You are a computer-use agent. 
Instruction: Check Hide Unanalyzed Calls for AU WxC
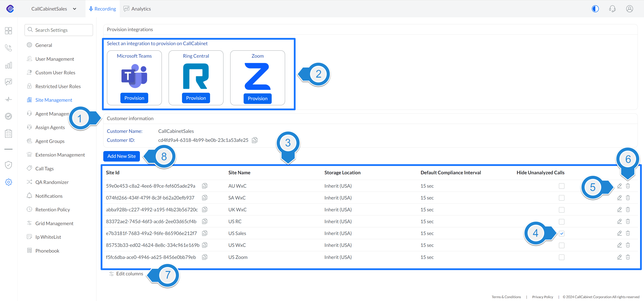(x=562, y=186)
